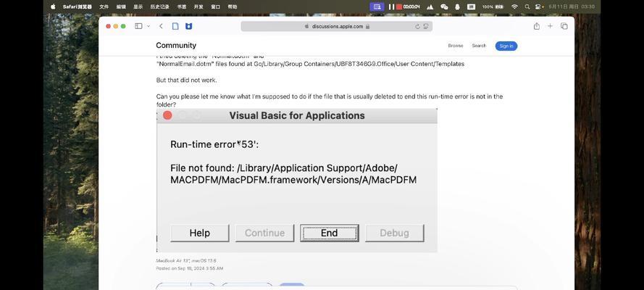Click the Visual Basic for Applications dialog title
The height and width of the screenshot is (290, 644).
pyautogui.click(x=297, y=116)
